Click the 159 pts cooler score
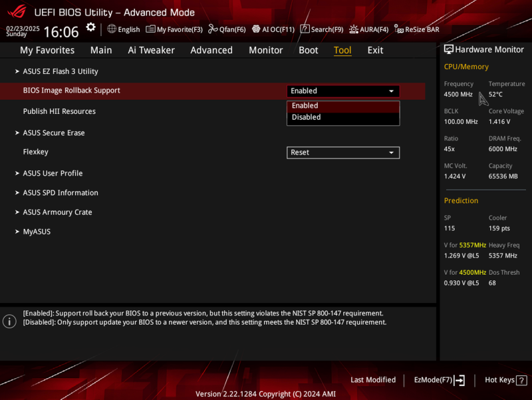This screenshot has width=532, height=400. point(499,228)
